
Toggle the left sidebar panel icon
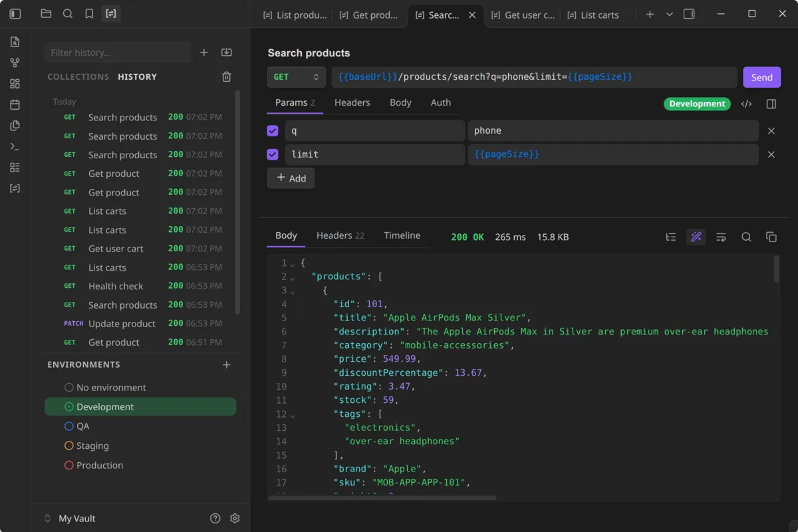(15, 14)
